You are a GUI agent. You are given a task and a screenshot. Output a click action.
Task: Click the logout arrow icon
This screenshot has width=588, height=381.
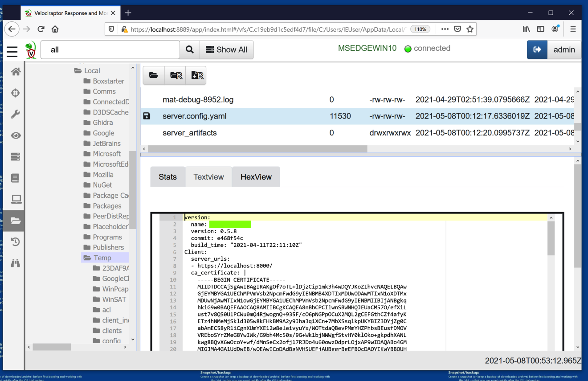(537, 50)
